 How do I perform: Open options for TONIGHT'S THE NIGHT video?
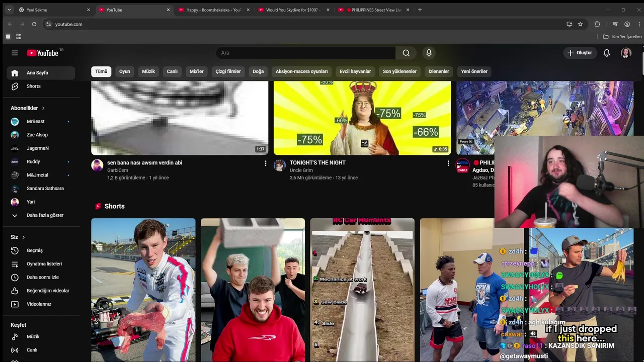pyautogui.click(x=448, y=163)
